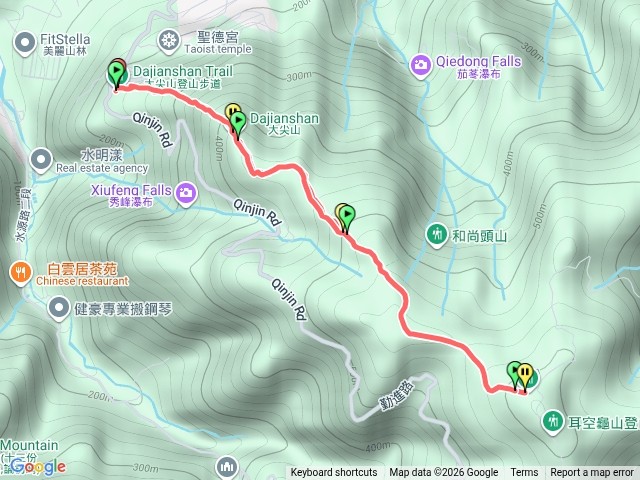The height and width of the screenshot is (480, 640).
Task: Click the Google logo
Action: [38, 467]
